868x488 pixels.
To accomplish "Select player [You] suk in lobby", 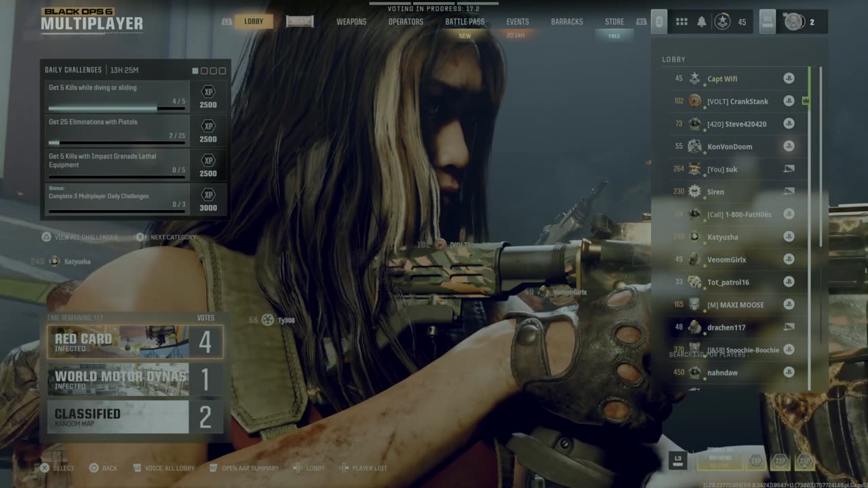I will pos(736,169).
